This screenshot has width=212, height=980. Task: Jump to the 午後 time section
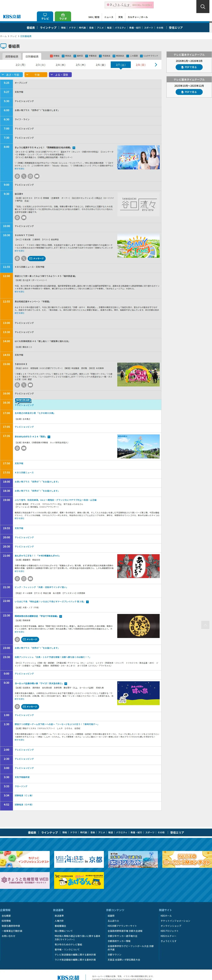click(x=36, y=75)
